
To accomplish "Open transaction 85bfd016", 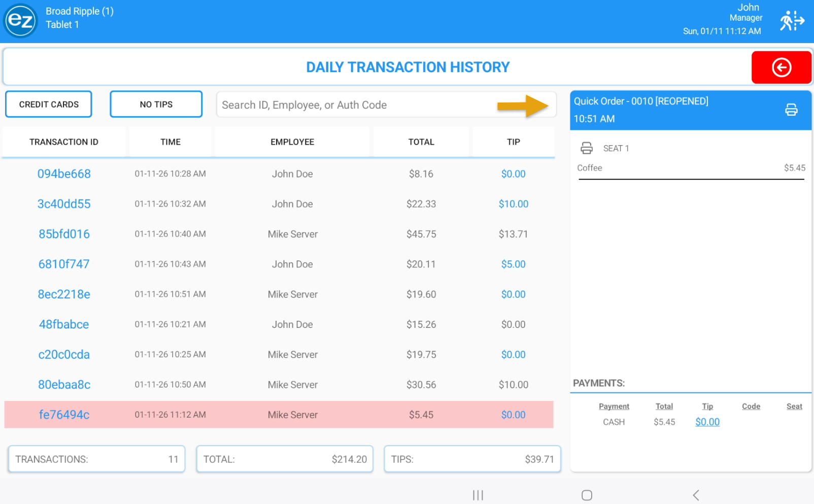I will (64, 234).
